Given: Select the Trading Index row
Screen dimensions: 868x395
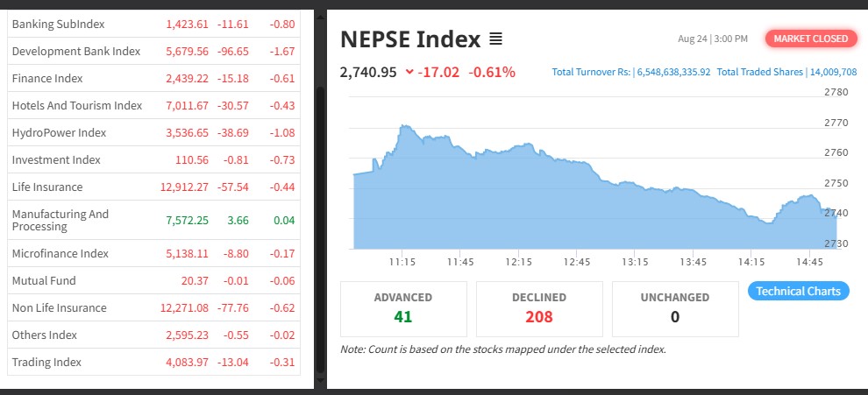Looking at the screenshot, I should (x=46, y=362).
